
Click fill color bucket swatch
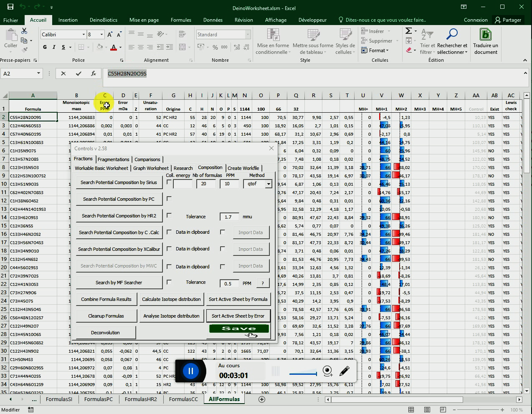99,48
